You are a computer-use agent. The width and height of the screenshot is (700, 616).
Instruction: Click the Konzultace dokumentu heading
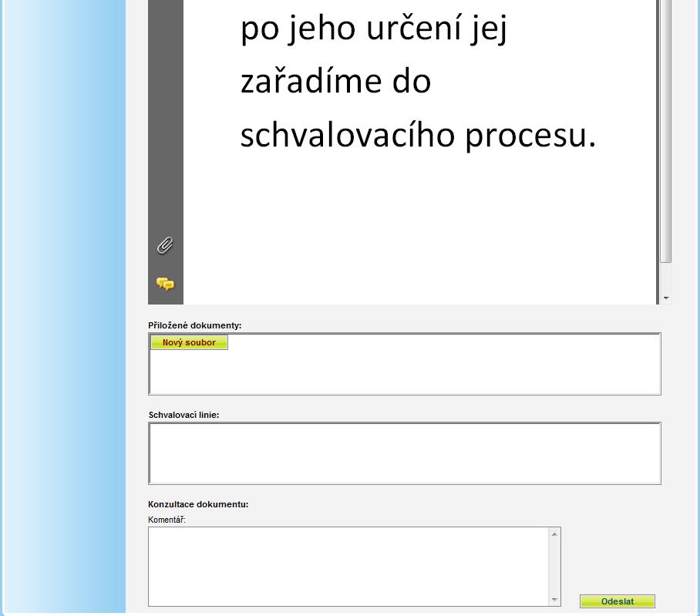click(x=198, y=504)
